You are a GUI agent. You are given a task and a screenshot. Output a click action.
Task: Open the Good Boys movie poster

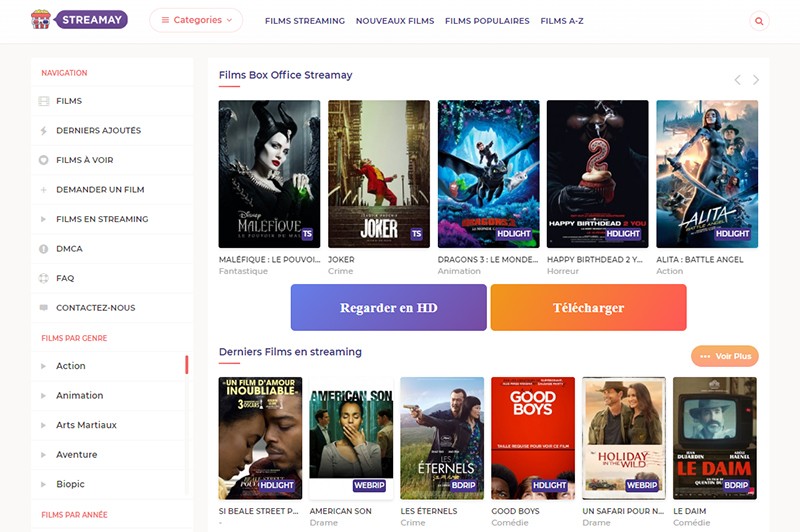pos(533,438)
